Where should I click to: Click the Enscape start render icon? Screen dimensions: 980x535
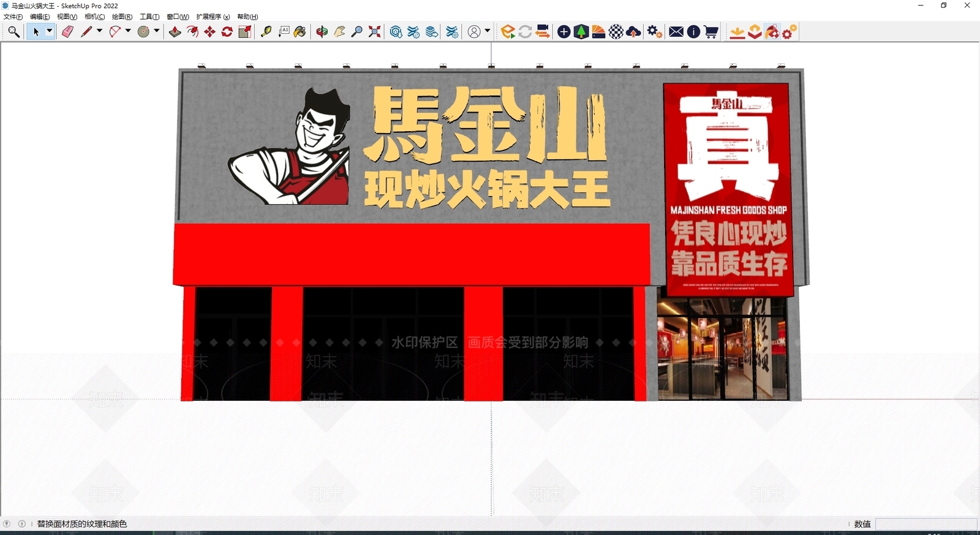[x=508, y=32]
